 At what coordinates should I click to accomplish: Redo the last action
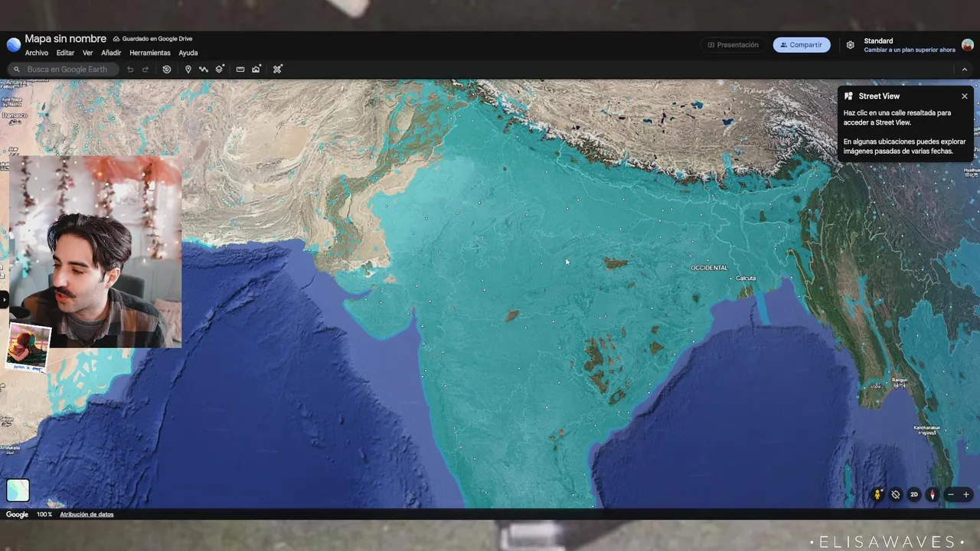pyautogui.click(x=145, y=69)
